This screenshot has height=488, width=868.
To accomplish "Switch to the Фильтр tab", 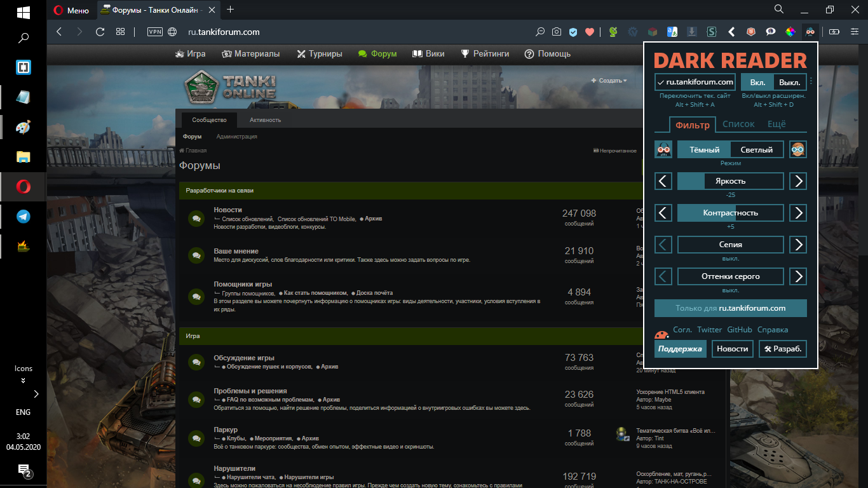I will (693, 125).
